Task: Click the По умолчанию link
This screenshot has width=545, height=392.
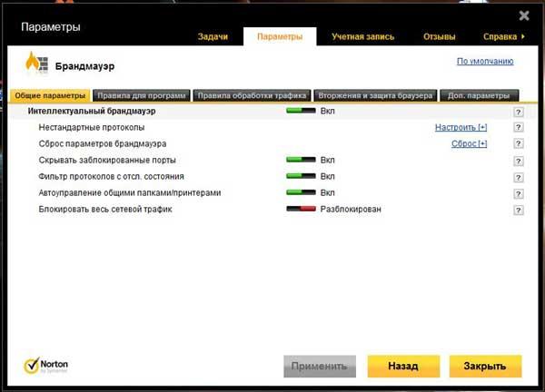Action: pos(485,61)
